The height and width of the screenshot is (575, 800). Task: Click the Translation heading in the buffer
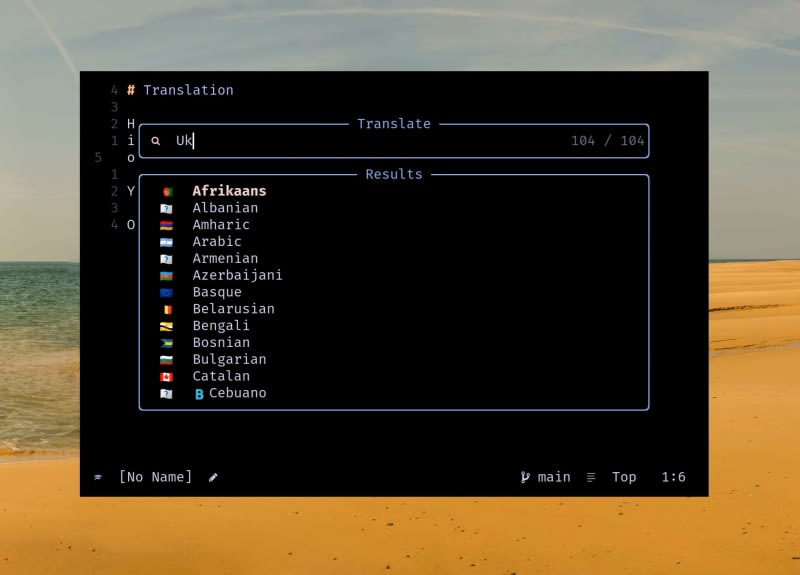[x=188, y=90]
